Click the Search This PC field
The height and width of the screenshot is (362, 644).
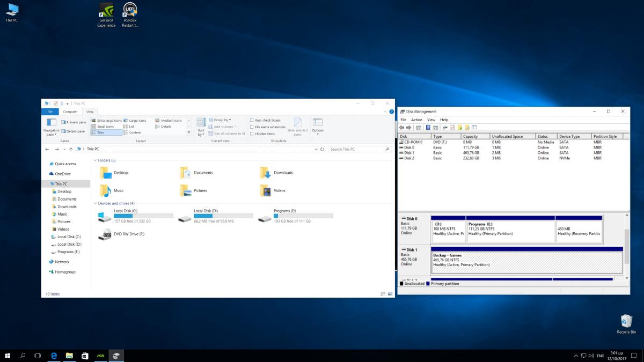click(x=356, y=149)
